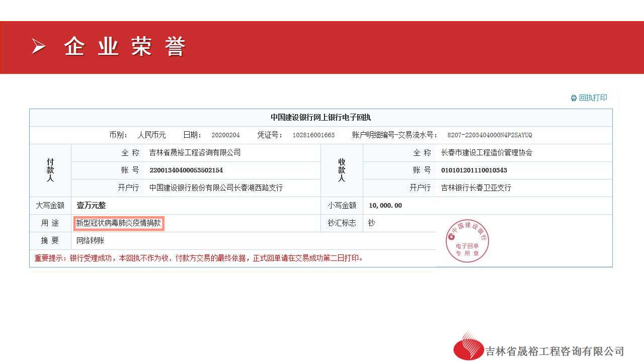Click the red 电子回单专用章 bank stamp
The image size is (644, 362).
coord(467,241)
